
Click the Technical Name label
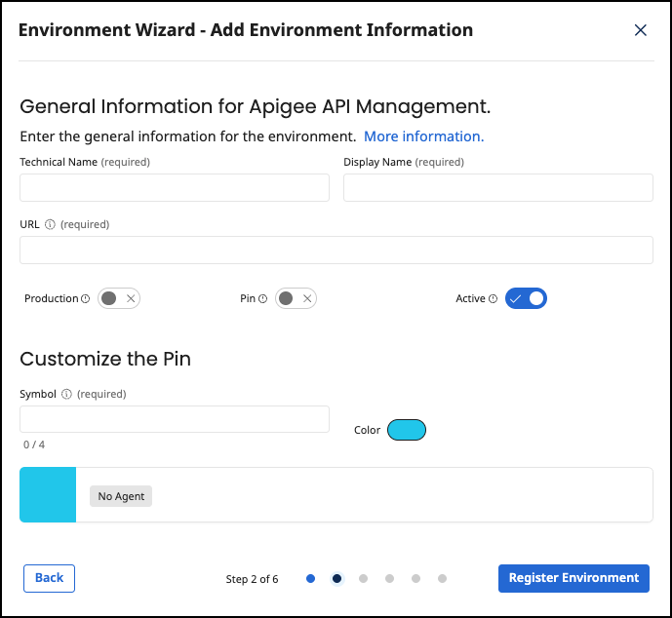[x=59, y=163]
